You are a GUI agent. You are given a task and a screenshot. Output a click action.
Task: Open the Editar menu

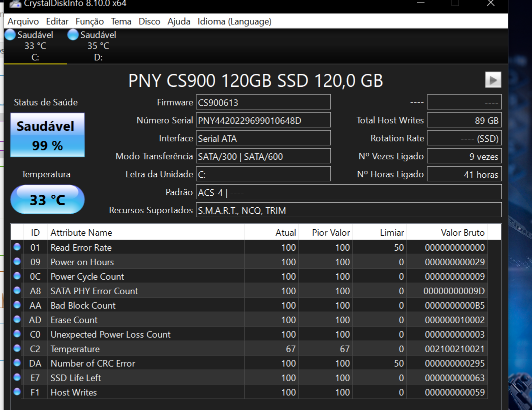pyautogui.click(x=57, y=21)
